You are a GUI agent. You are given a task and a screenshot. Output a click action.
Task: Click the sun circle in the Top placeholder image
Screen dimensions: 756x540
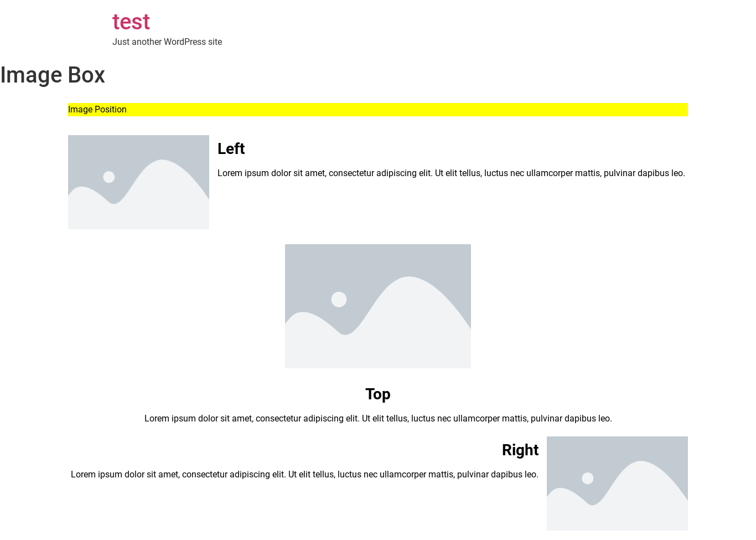point(339,300)
